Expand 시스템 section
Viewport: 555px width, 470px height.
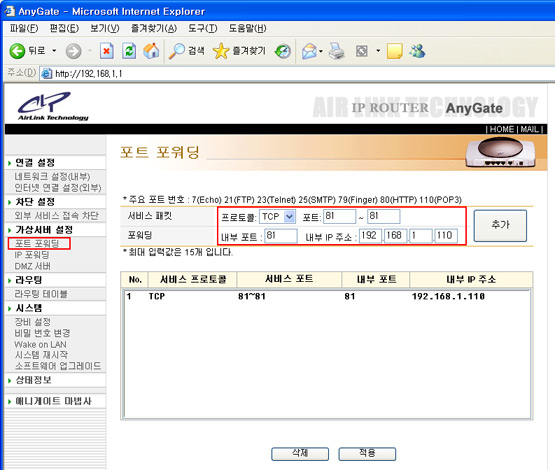point(29,308)
